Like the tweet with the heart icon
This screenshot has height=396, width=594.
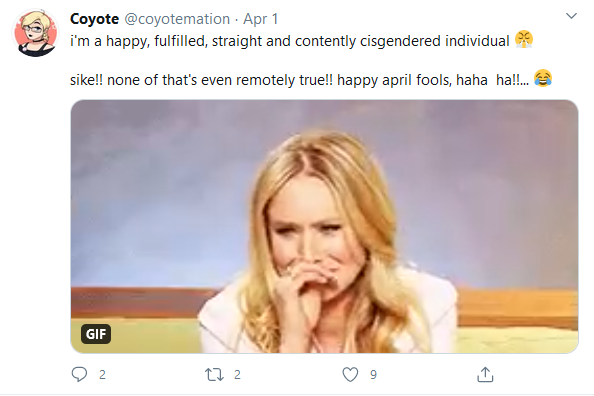pos(350,374)
